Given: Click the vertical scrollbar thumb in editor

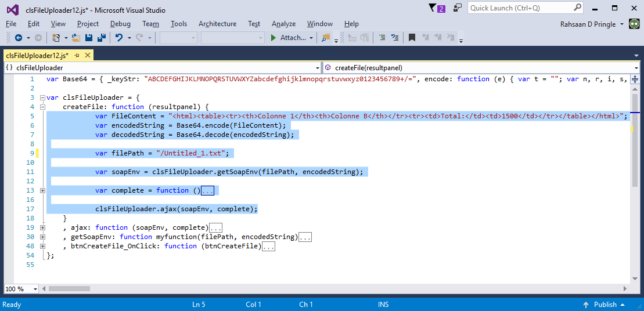Looking at the screenshot, I should (x=635, y=139).
